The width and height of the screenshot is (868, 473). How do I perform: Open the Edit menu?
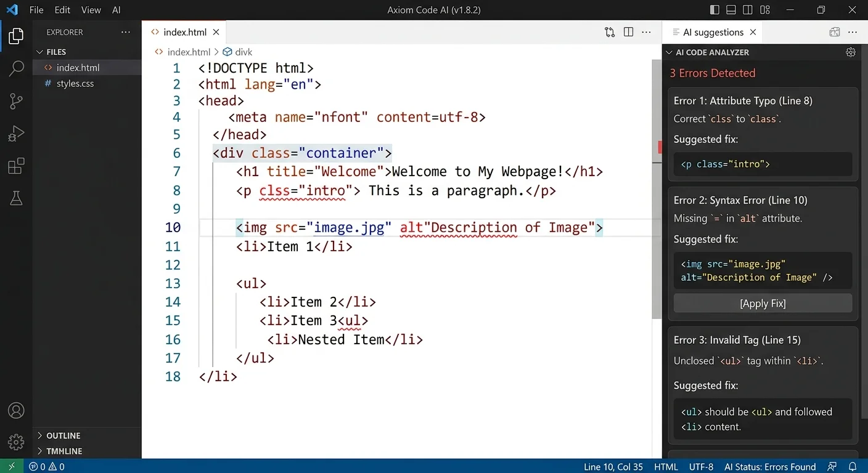point(62,10)
